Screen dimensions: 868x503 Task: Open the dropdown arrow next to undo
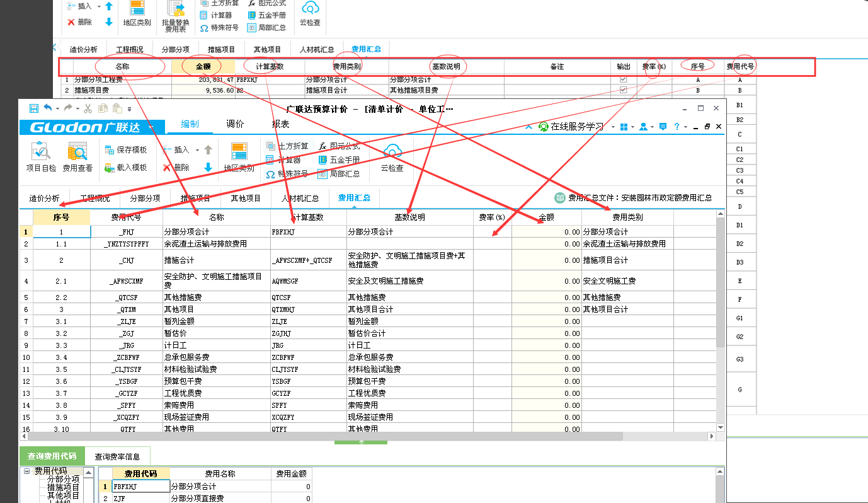(x=57, y=109)
